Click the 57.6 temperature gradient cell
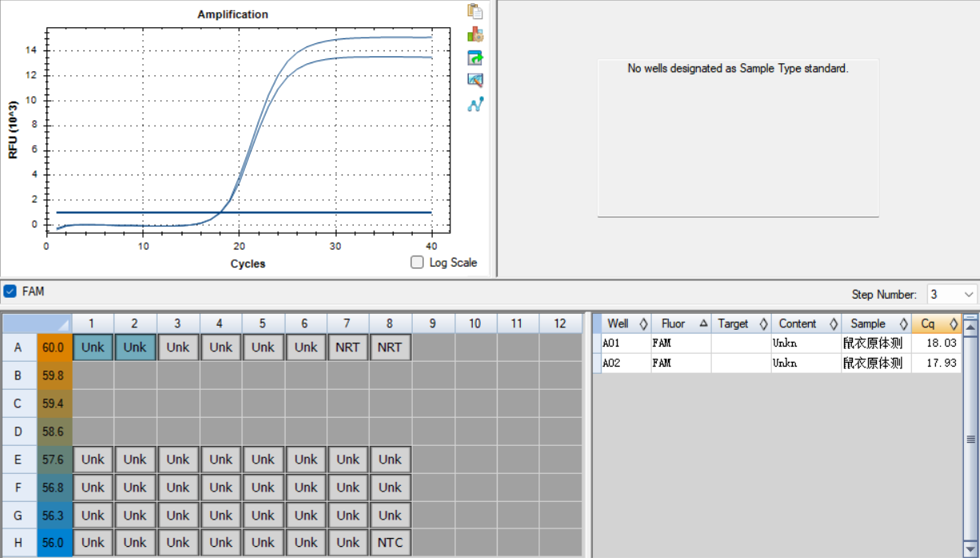Image resolution: width=980 pixels, height=558 pixels. 54,460
